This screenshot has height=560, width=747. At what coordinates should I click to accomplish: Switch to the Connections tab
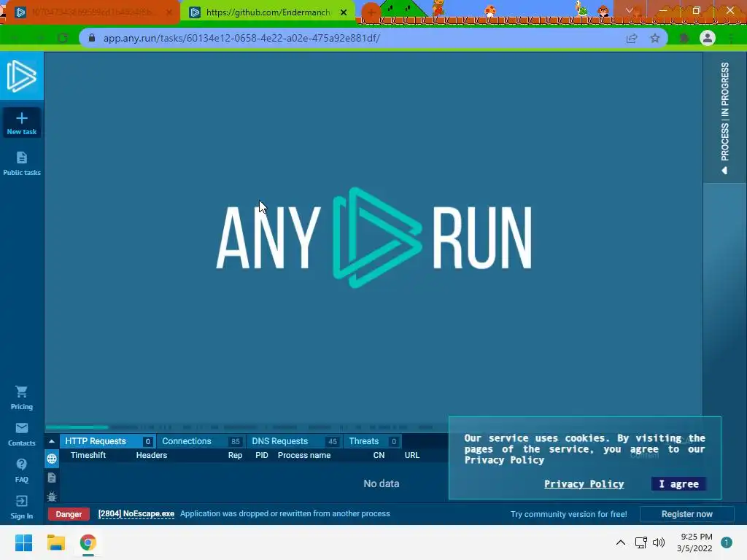201,441
